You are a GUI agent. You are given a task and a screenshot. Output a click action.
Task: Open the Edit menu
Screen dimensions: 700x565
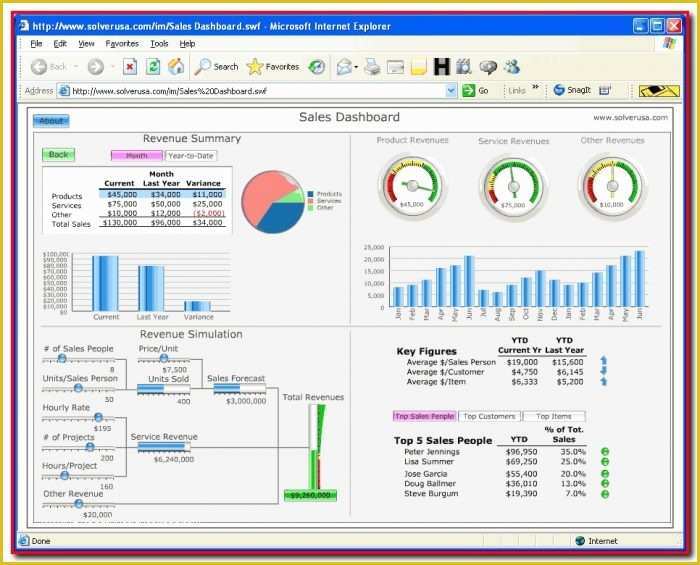(60, 44)
